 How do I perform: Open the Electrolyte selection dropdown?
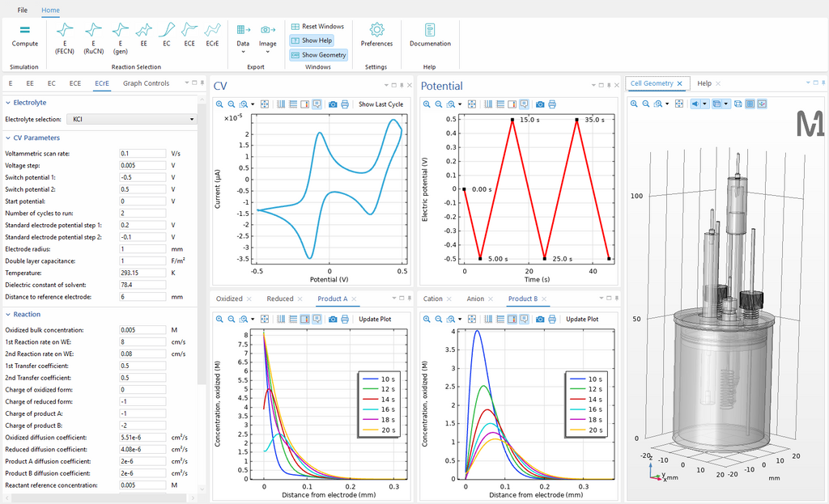click(193, 118)
